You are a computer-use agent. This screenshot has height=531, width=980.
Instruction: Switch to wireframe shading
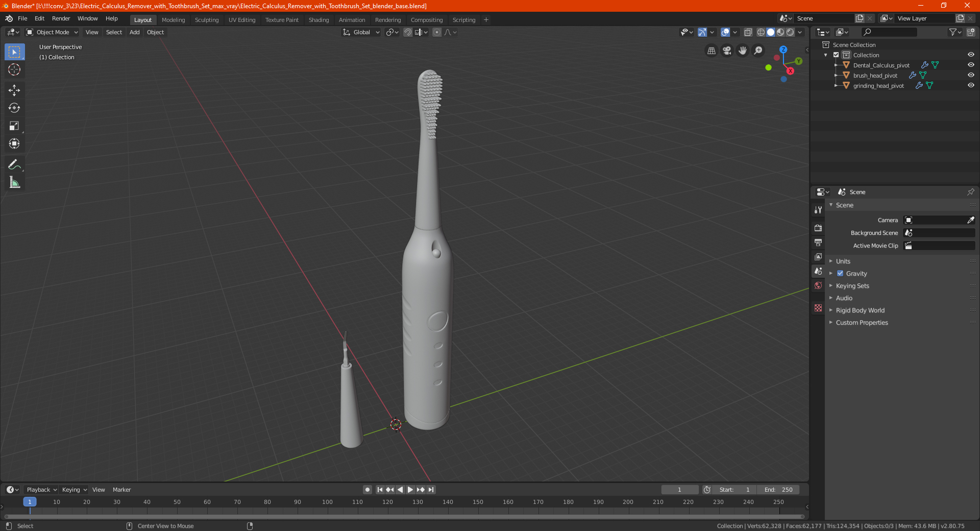coord(761,32)
